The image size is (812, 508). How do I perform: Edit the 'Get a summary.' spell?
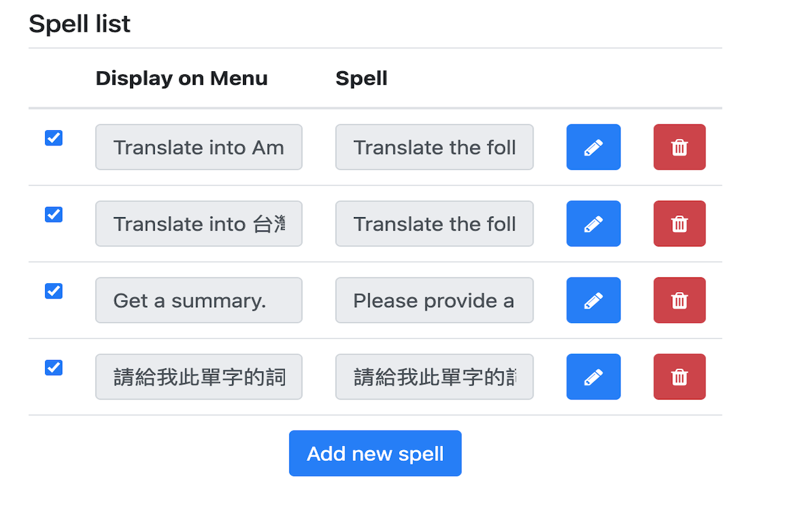click(x=593, y=300)
